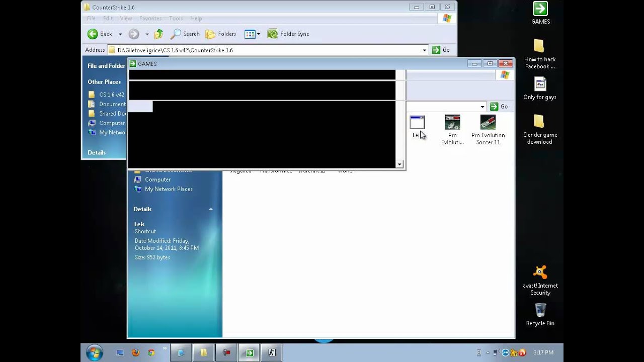Open the Edit menu in CounterStrike 1.6 window
Screen dimensions: 644x362
point(108,19)
